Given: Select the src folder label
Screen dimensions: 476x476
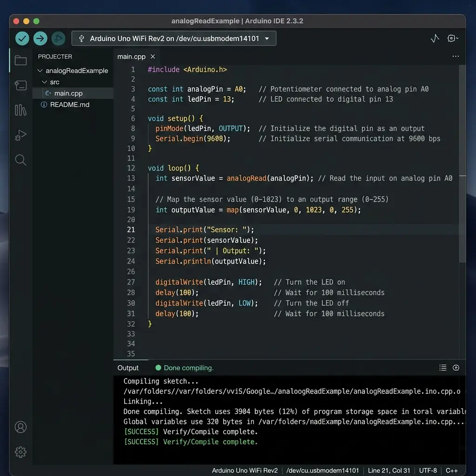Looking at the screenshot, I should point(55,82).
